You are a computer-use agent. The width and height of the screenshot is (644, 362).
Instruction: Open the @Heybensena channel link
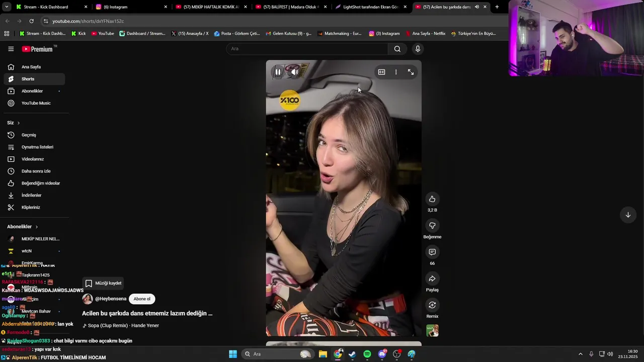point(111,299)
